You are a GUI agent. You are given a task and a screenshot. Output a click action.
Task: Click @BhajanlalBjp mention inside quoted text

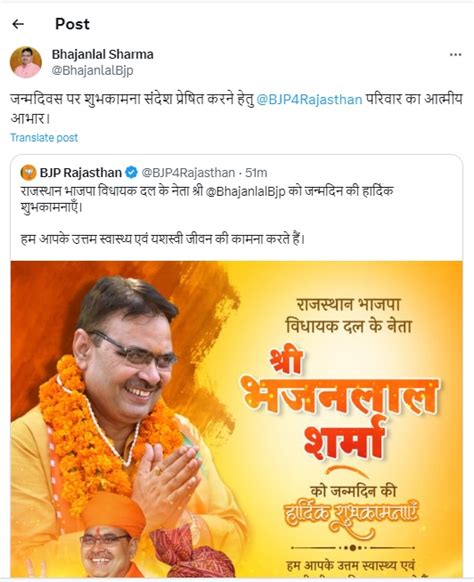coord(245,191)
